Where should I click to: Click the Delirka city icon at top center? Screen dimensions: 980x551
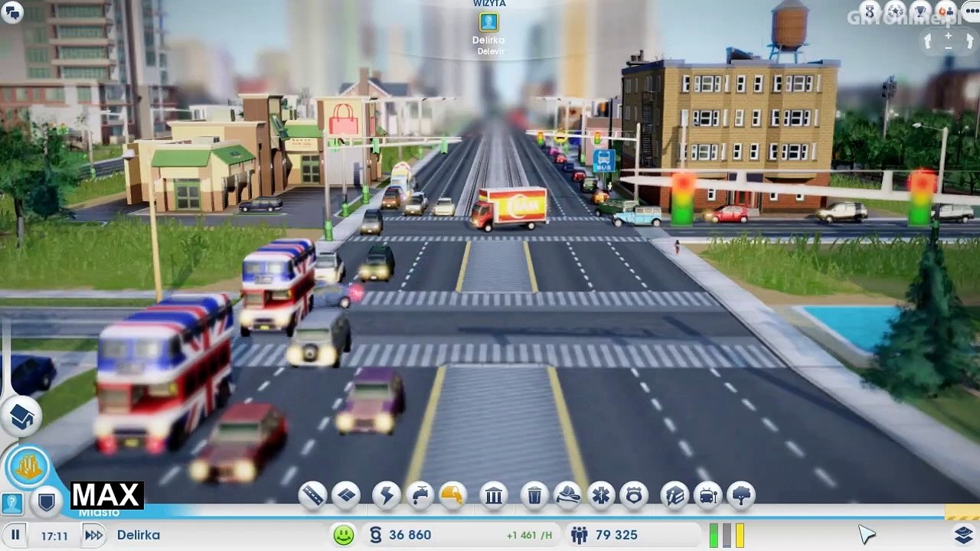tap(488, 22)
